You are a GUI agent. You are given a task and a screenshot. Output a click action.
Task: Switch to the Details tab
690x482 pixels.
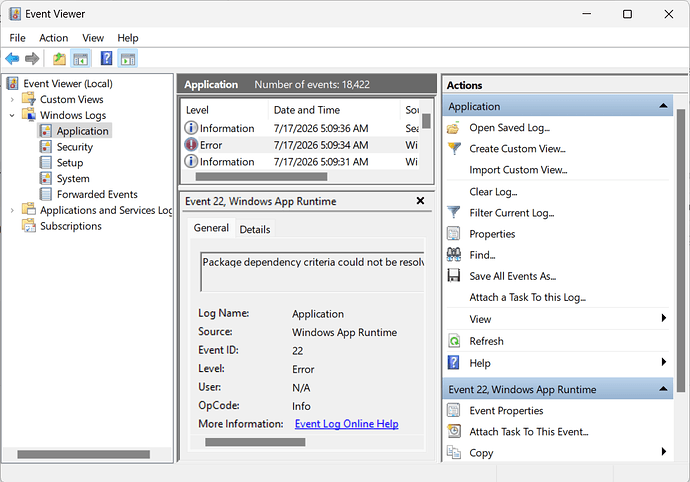255,229
